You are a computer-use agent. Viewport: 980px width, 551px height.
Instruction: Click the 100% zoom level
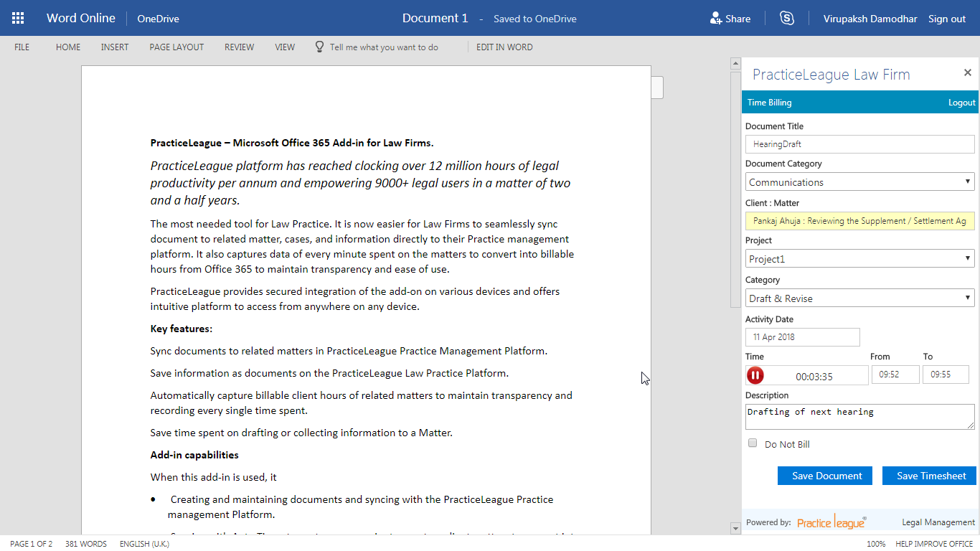876,544
